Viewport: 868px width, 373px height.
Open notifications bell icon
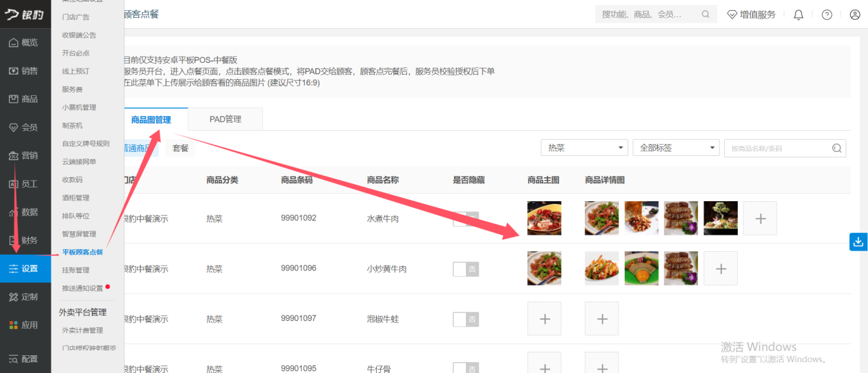798,14
